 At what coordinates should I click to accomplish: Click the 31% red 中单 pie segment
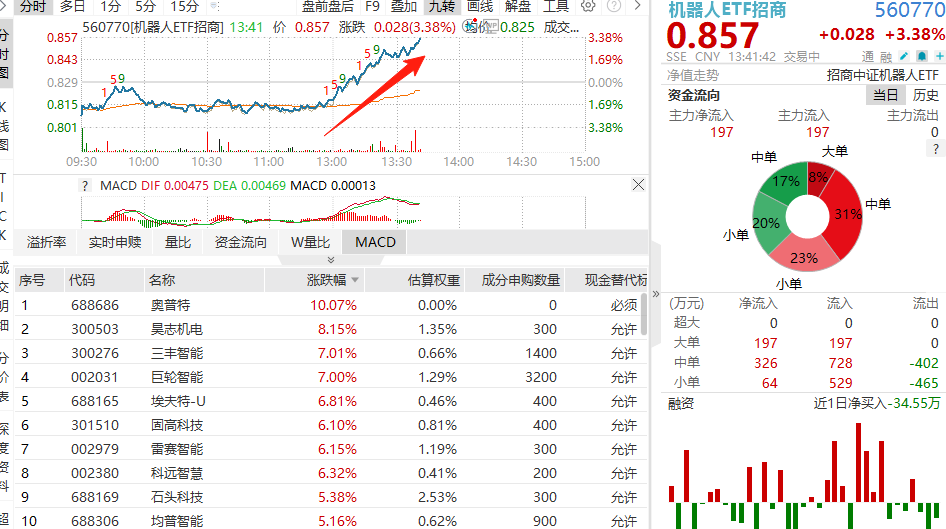[x=846, y=214]
